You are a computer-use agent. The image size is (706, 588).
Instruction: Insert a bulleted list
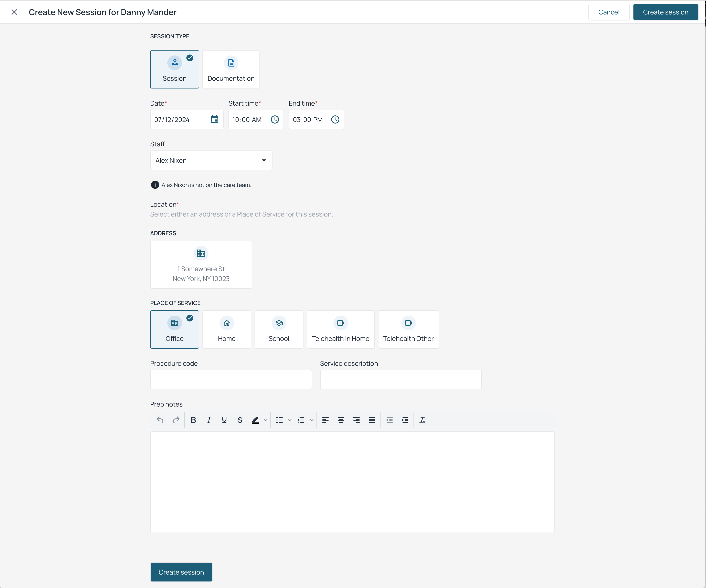click(279, 420)
